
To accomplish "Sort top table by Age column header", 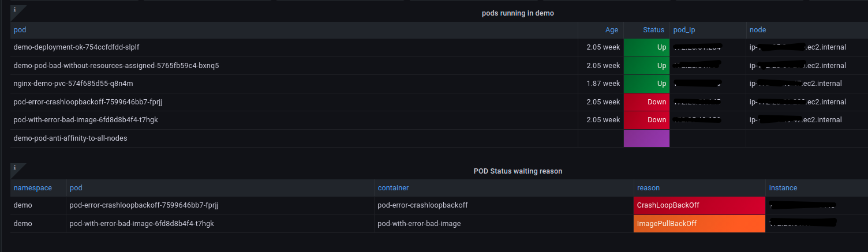I will pos(611,30).
